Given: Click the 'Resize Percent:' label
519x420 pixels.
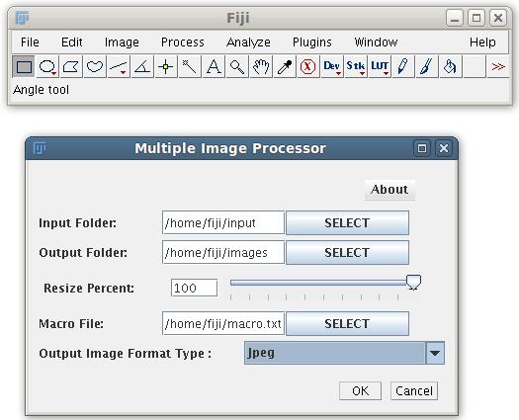Looking at the screenshot, I should (89, 288).
